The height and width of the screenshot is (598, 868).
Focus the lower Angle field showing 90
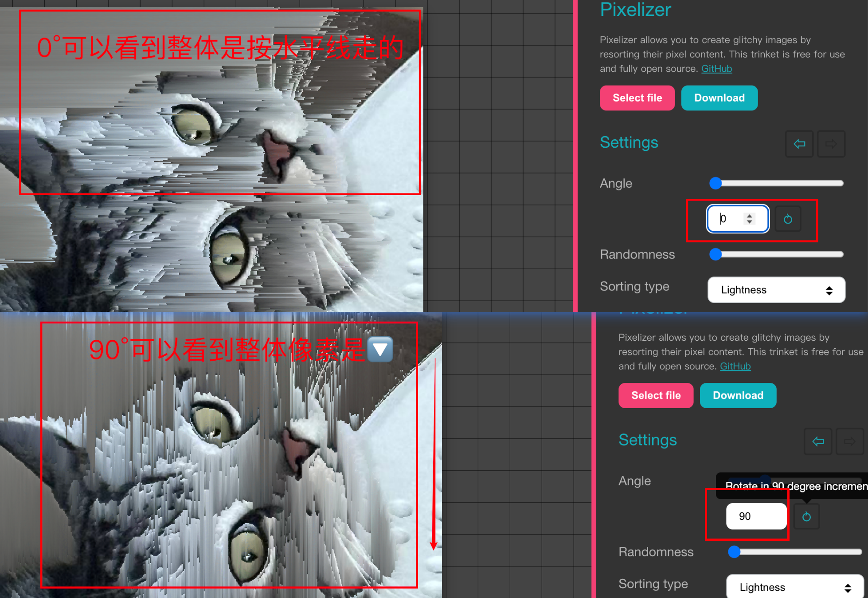coord(756,516)
